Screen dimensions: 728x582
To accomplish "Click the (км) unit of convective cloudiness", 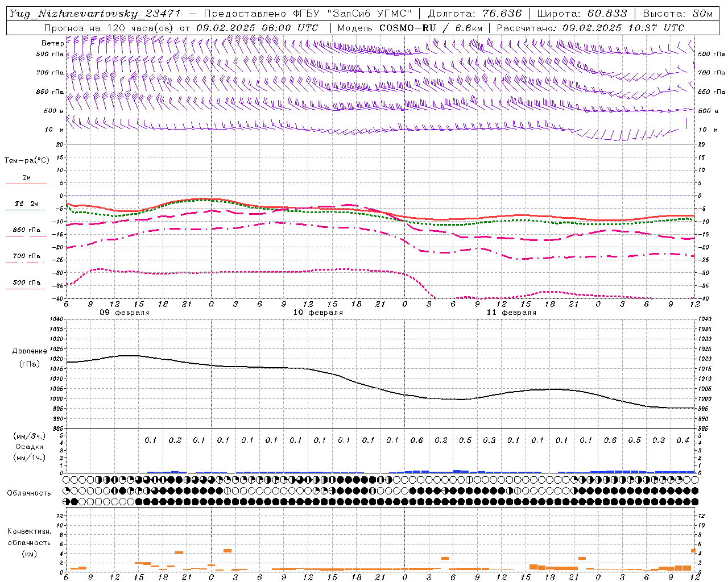I will pyautogui.click(x=29, y=554).
